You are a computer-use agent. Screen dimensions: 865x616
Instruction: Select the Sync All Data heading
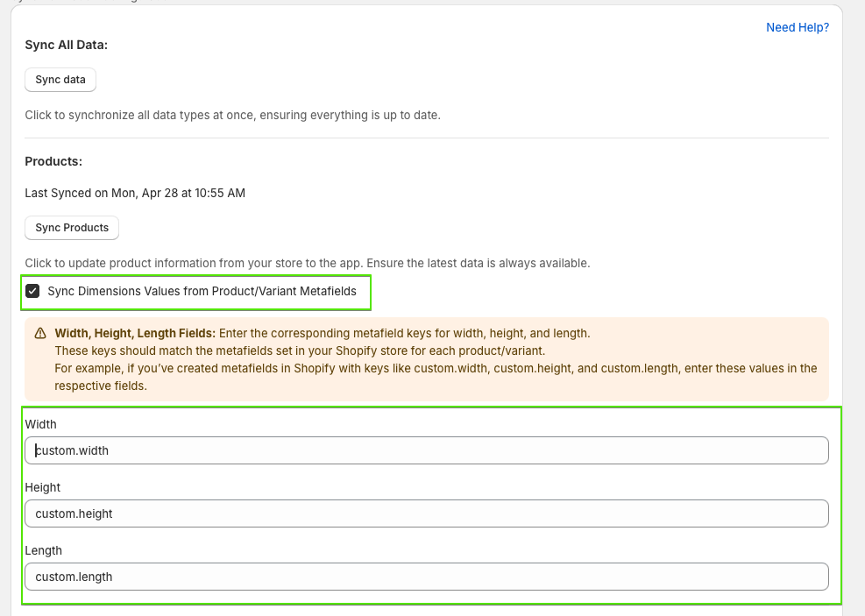tap(67, 45)
